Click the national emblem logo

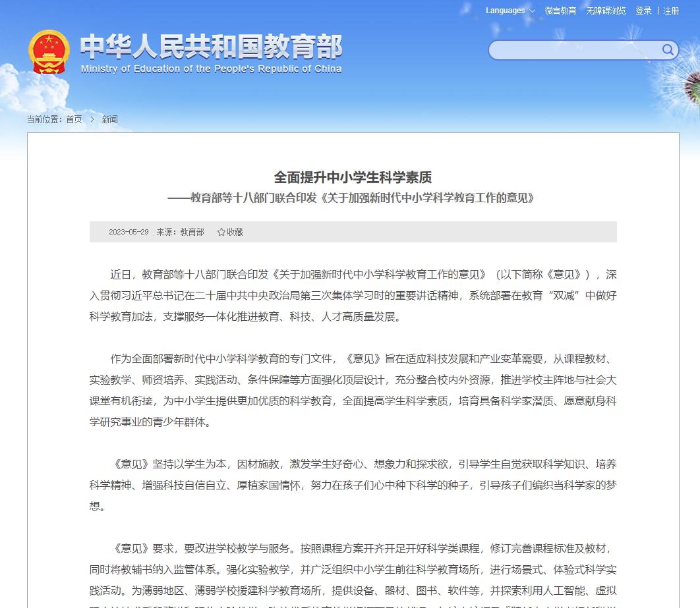pos(49,52)
